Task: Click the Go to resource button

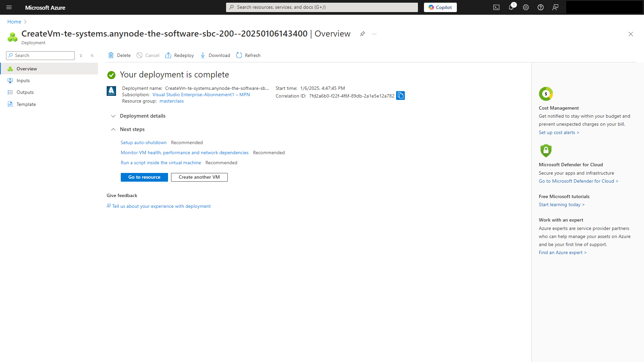Action: (x=144, y=177)
